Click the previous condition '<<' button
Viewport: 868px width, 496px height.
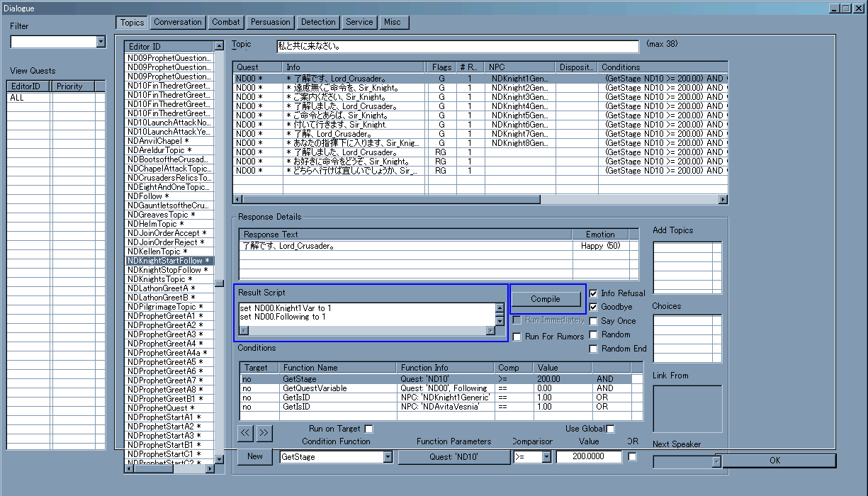(x=245, y=432)
